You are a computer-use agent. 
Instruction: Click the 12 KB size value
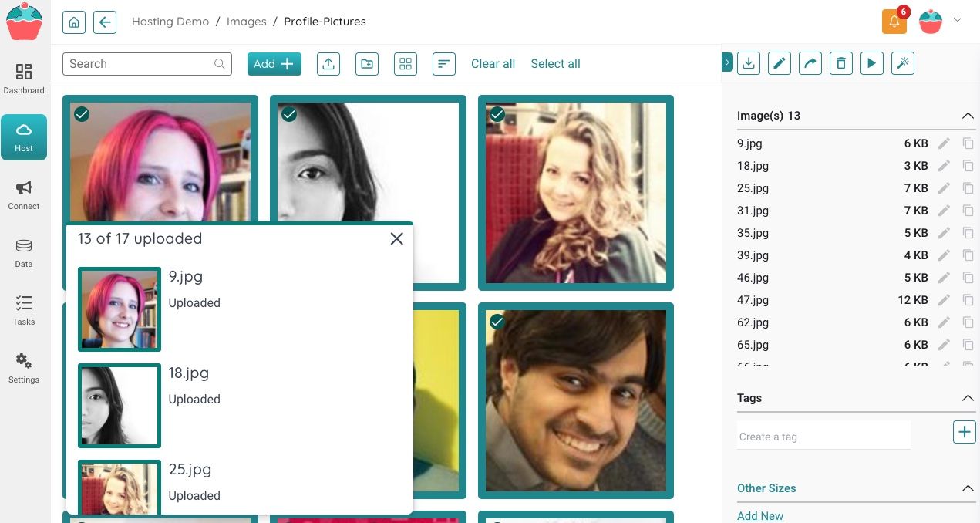pos(913,300)
